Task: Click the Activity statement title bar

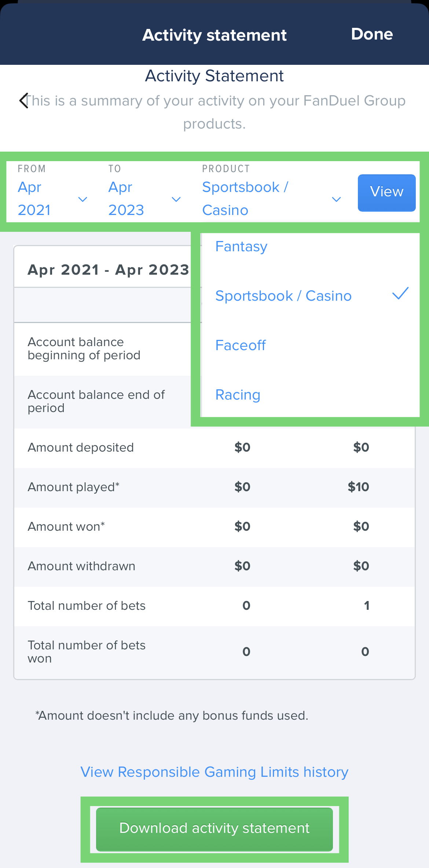Action: (214, 35)
